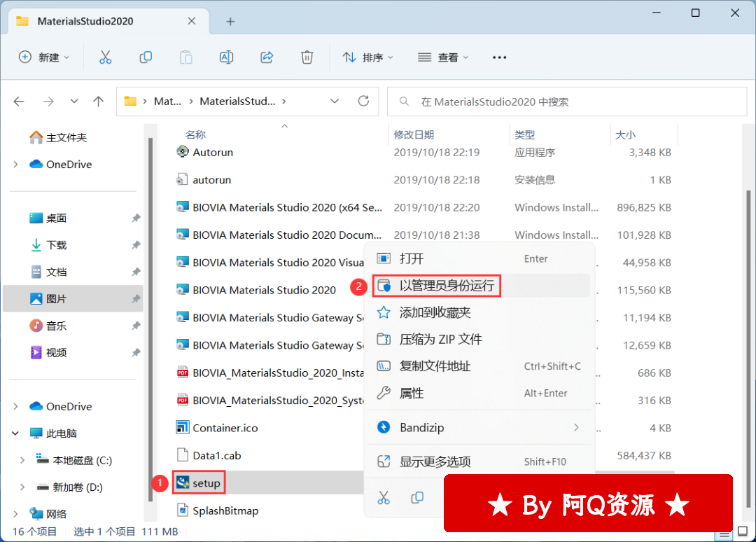756x542 pixels.
Task: Go back with the left arrow
Action: pos(19,102)
